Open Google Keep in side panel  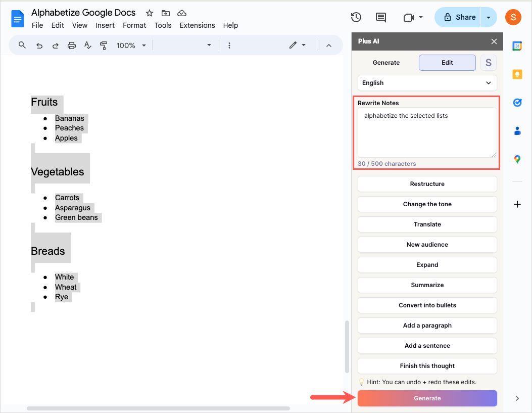(517, 74)
